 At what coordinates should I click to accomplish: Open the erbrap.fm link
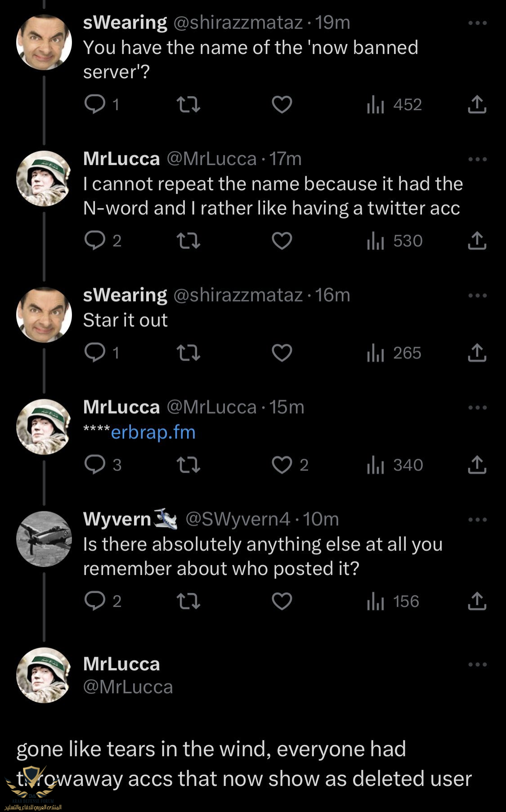153,432
